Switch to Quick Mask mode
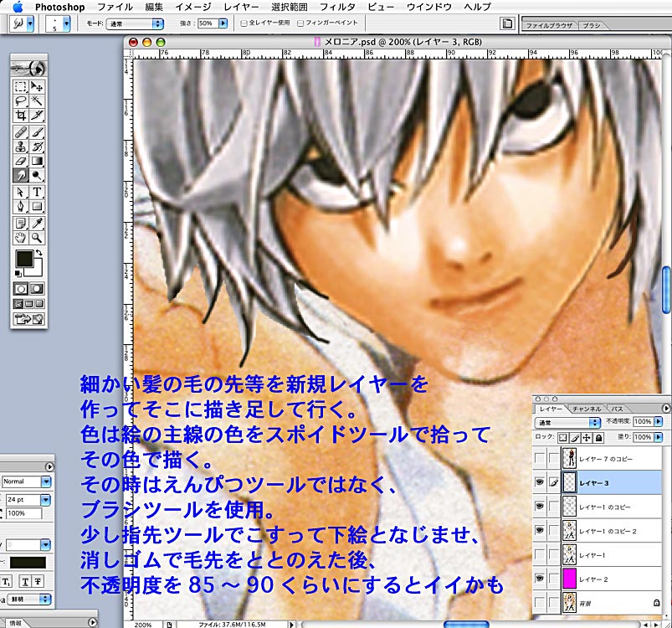 coord(37,289)
